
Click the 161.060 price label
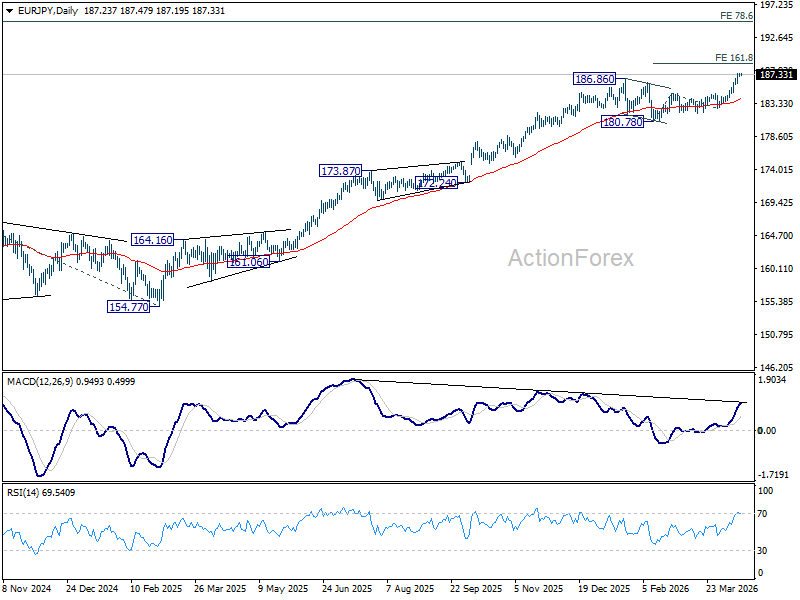pyautogui.click(x=248, y=262)
